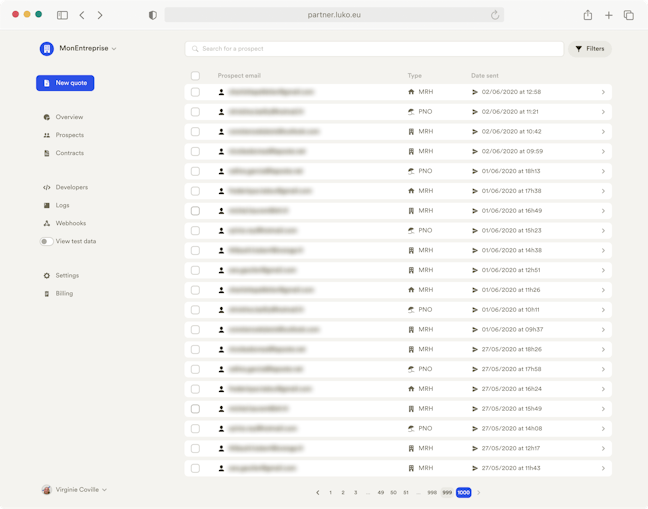The image size is (648, 509).
Task: Open Prospects from the sidebar
Action: pos(69,135)
